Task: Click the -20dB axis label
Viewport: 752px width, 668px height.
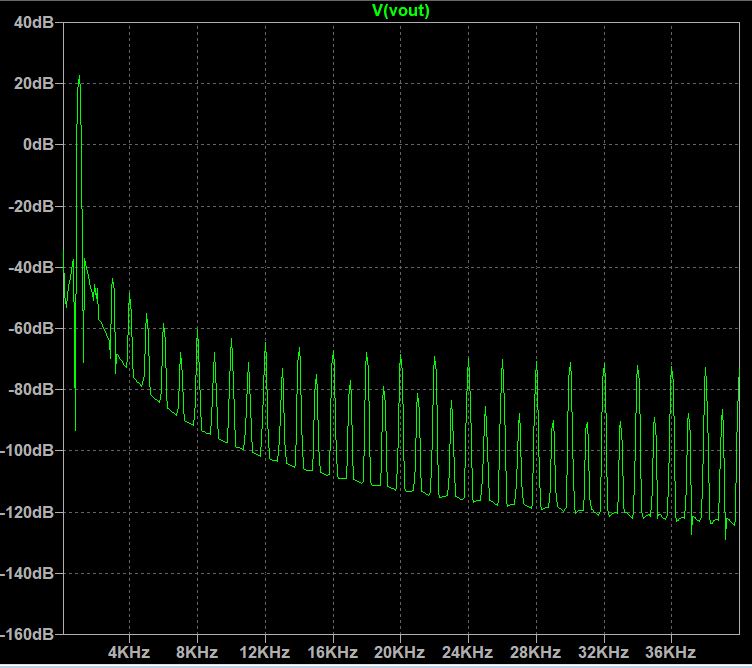Action: pyautogui.click(x=31, y=206)
